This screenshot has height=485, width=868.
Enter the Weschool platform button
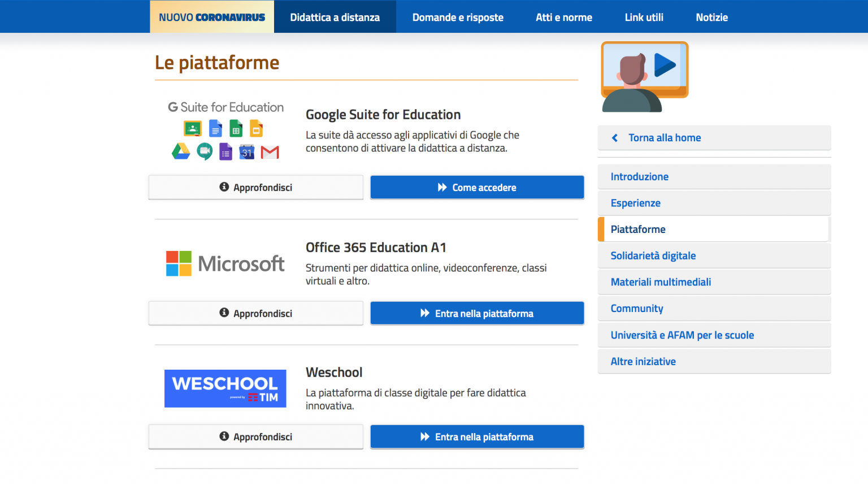[x=477, y=436]
